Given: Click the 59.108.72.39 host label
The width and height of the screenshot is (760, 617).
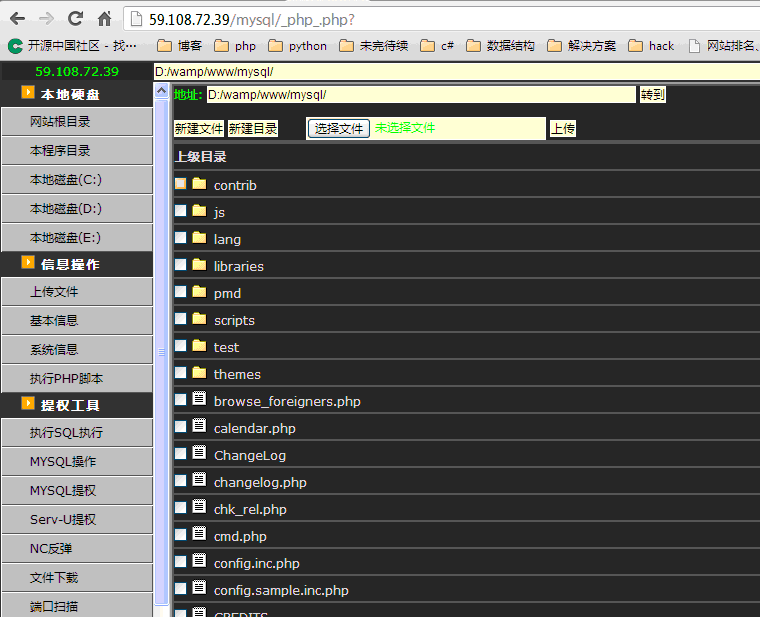Looking at the screenshot, I should click(77, 72).
